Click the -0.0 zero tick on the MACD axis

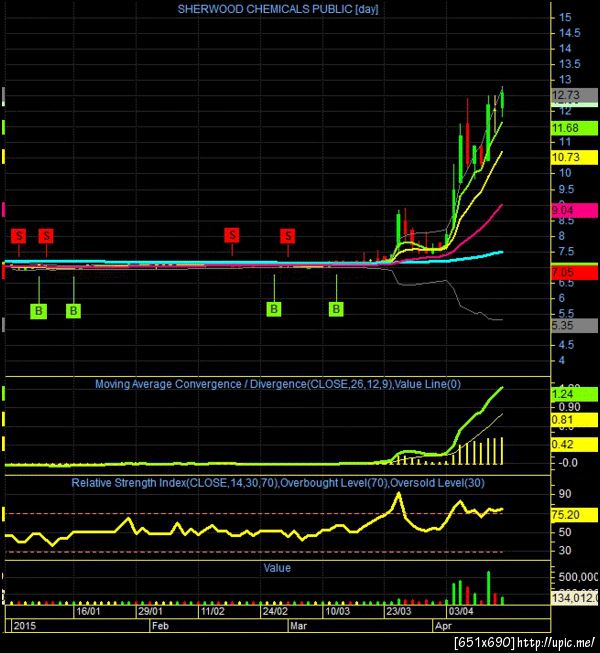pyautogui.click(x=568, y=463)
